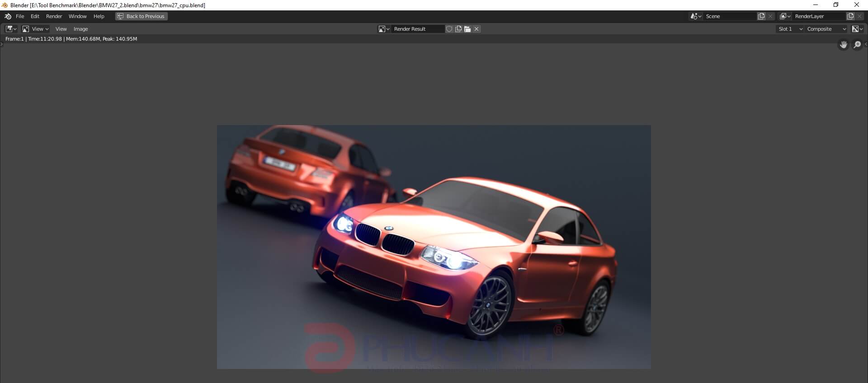Click the RenderLayer name field
868x383 pixels.
(819, 16)
